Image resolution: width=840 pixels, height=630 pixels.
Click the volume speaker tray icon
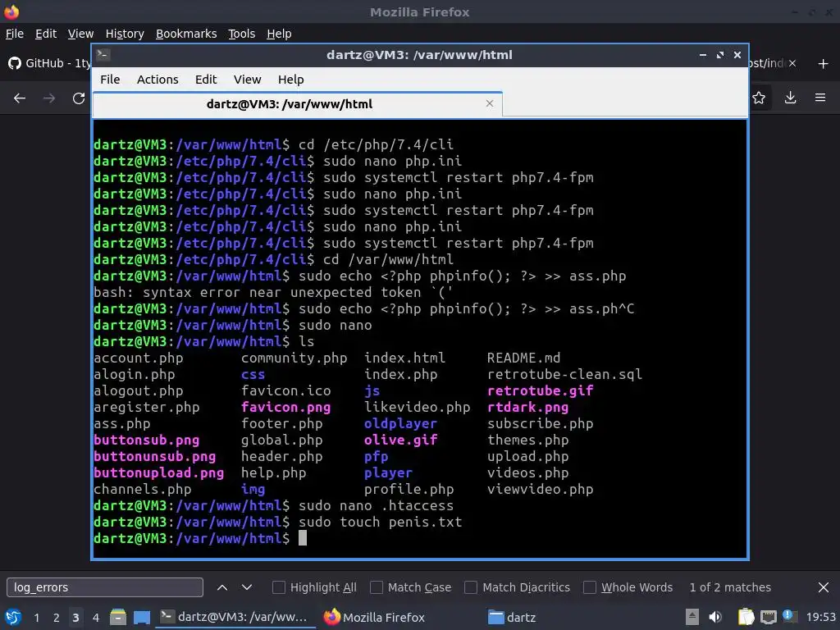pos(715,617)
